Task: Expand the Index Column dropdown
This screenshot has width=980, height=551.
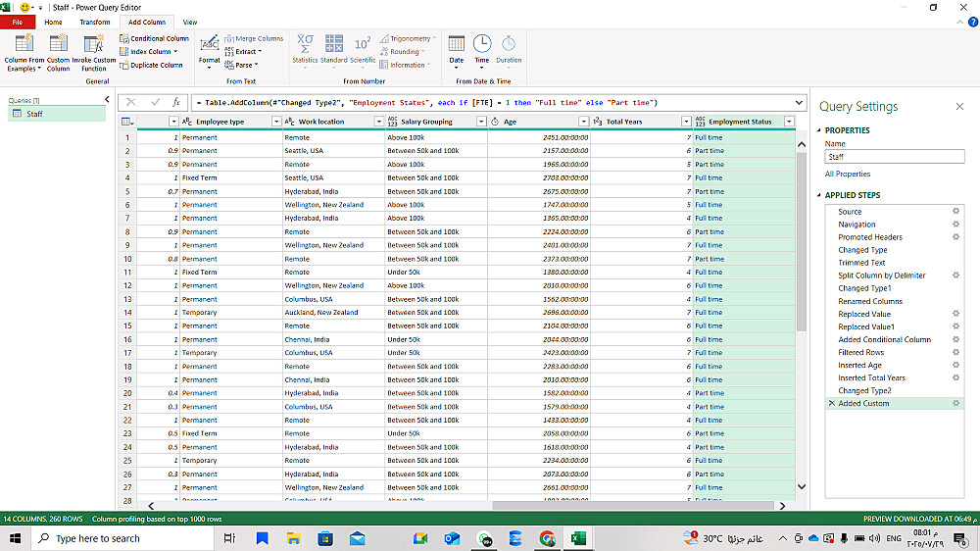Action: 176,52
